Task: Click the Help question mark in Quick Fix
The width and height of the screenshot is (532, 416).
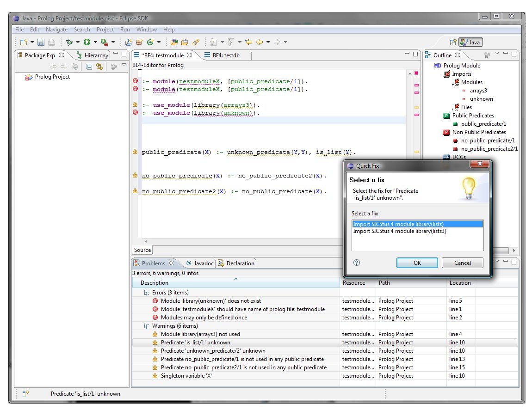Action: pos(356,263)
